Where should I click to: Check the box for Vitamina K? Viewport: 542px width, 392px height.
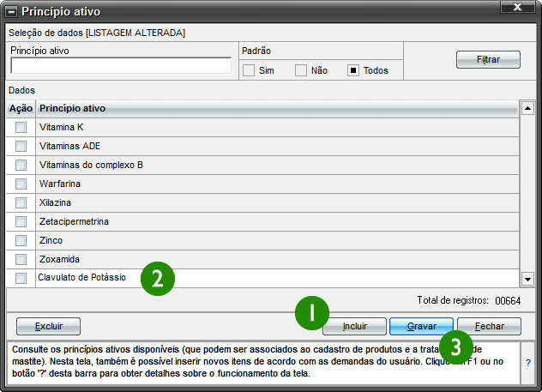[x=21, y=127]
